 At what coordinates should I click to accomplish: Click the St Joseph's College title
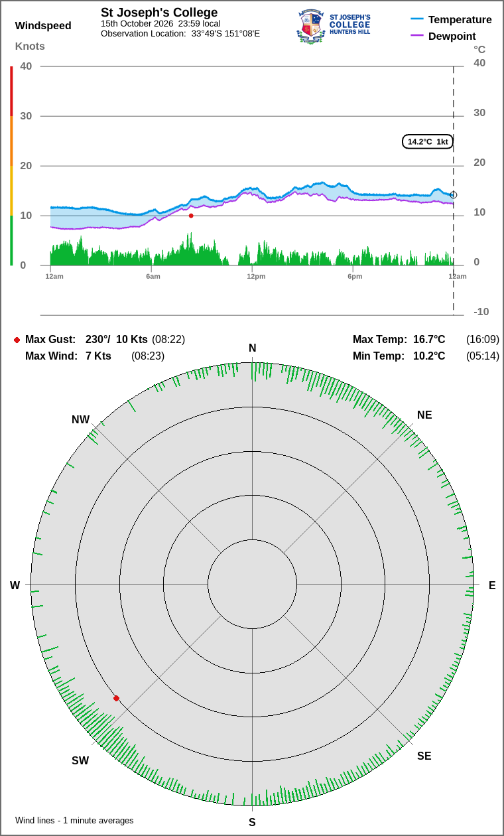pos(159,13)
